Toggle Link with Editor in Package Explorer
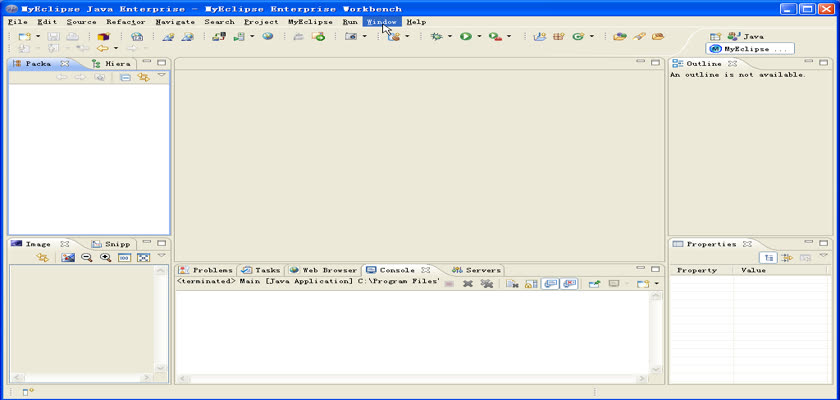Image resolution: width=840 pixels, height=400 pixels. (143, 78)
